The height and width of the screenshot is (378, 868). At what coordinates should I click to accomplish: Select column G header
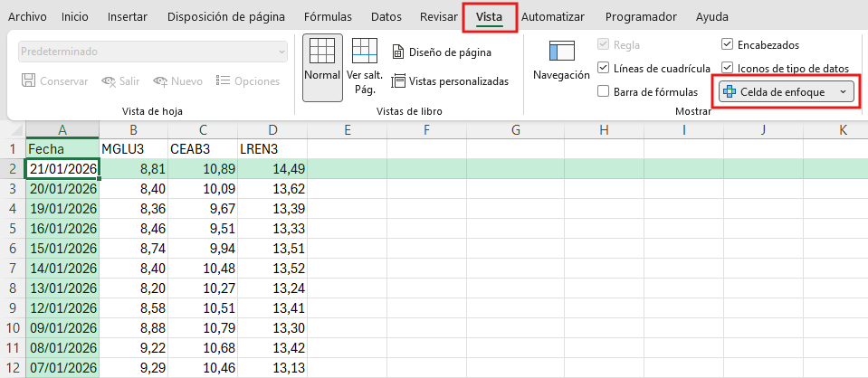coord(515,130)
